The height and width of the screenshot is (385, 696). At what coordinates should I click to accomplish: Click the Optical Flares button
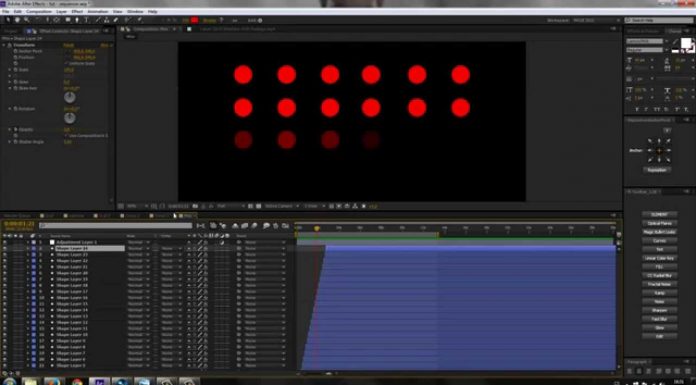pyautogui.click(x=660, y=223)
